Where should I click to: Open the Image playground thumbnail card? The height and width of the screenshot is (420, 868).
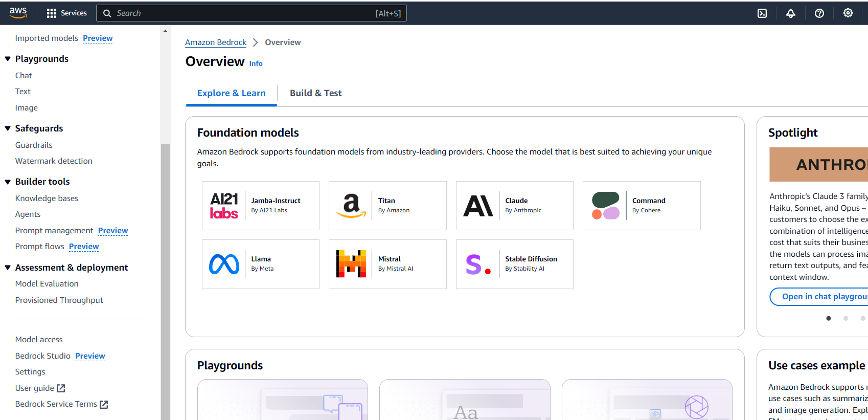[647, 400]
